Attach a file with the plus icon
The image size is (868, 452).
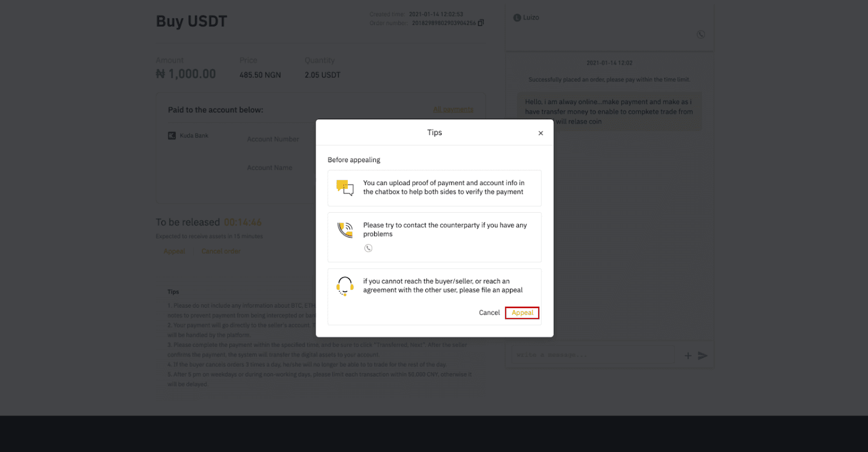[x=688, y=356]
